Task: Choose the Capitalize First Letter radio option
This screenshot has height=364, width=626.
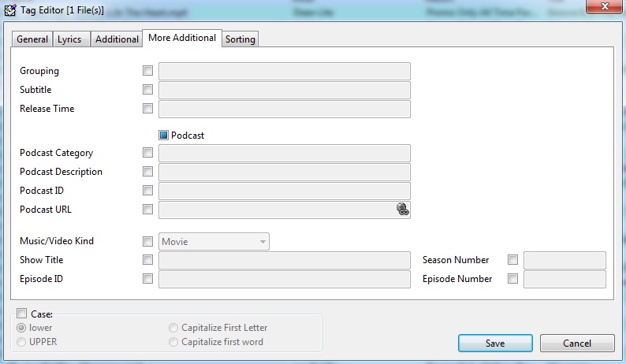Action: tap(173, 328)
